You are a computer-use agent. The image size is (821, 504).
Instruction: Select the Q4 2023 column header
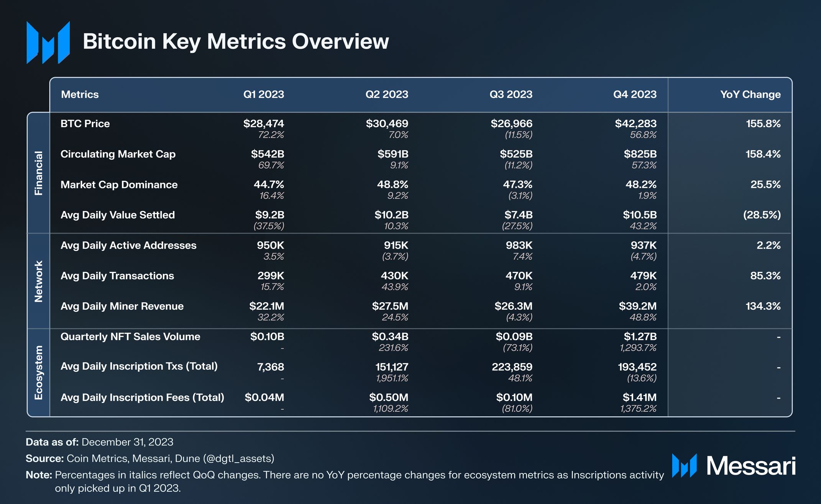635,94
